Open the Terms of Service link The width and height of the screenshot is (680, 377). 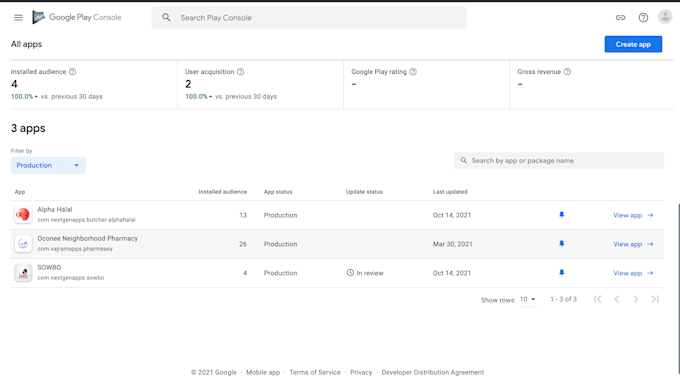coord(315,372)
